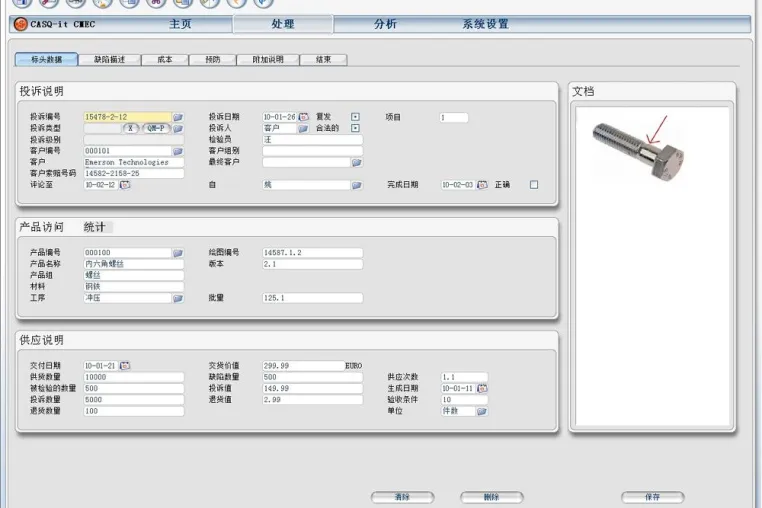Open calendar icon next to 投诉日期

click(x=303, y=117)
